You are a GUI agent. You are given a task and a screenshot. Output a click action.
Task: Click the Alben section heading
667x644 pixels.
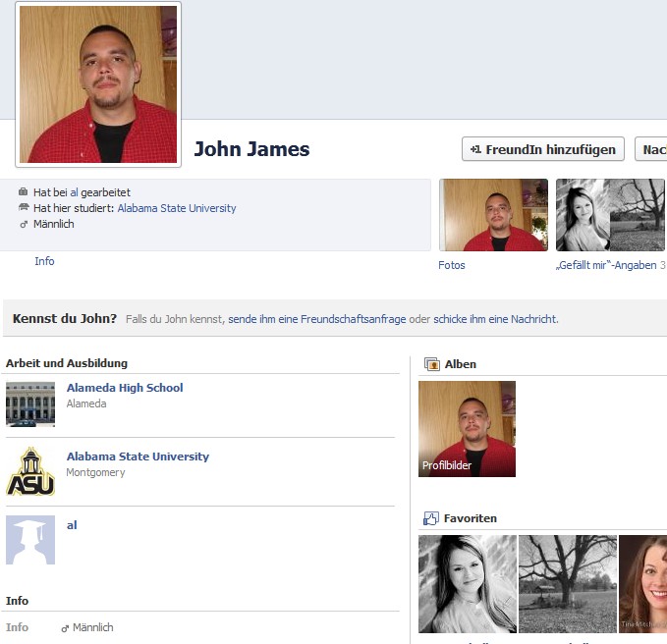click(x=461, y=364)
